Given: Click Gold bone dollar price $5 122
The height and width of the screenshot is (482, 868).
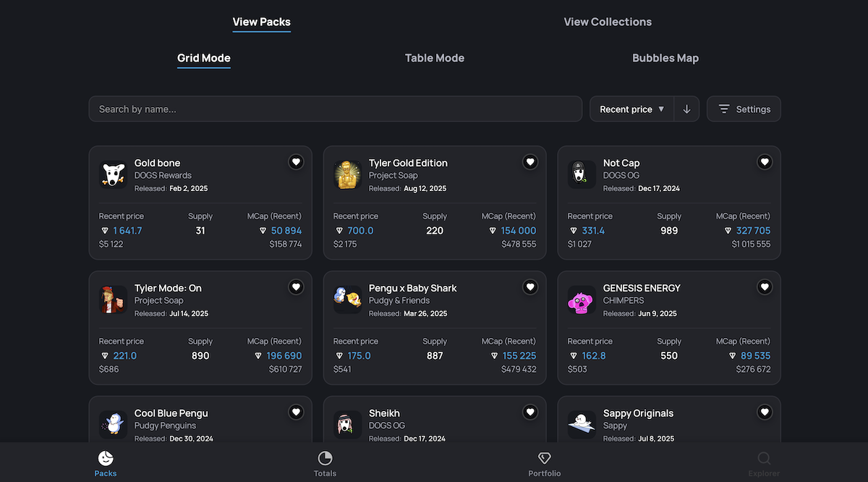Looking at the screenshot, I should coord(111,245).
